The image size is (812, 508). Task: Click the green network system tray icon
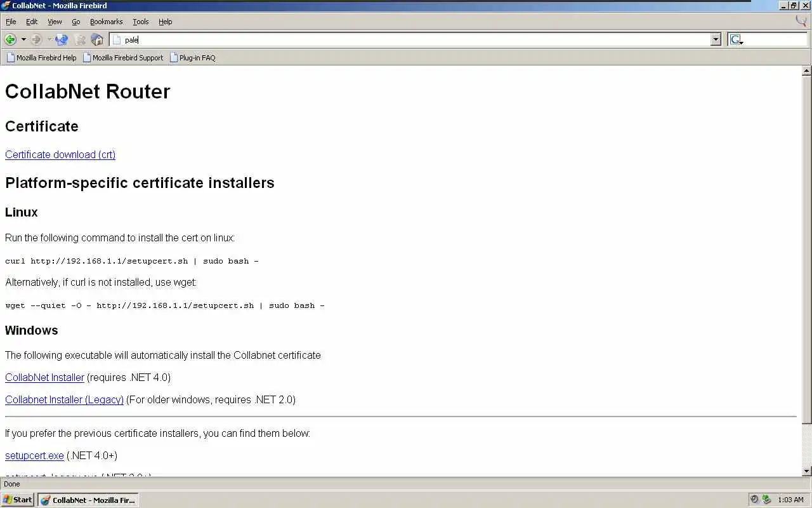coord(766,500)
